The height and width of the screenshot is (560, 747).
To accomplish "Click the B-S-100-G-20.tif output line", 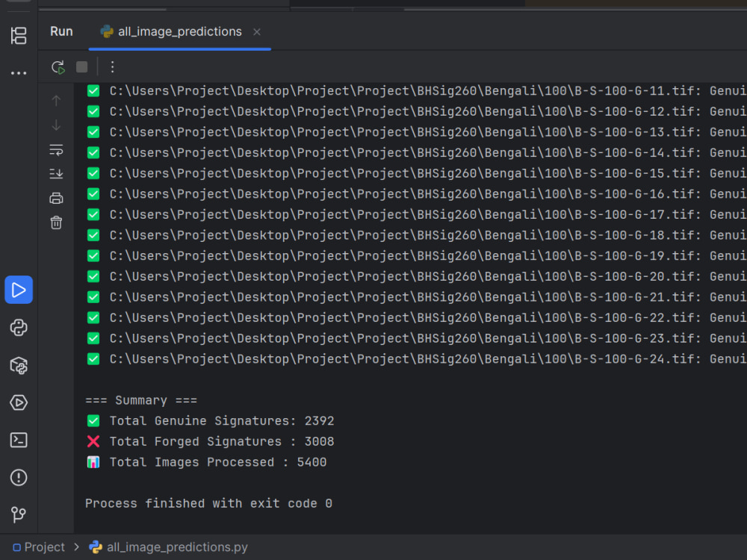I will (416, 277).
